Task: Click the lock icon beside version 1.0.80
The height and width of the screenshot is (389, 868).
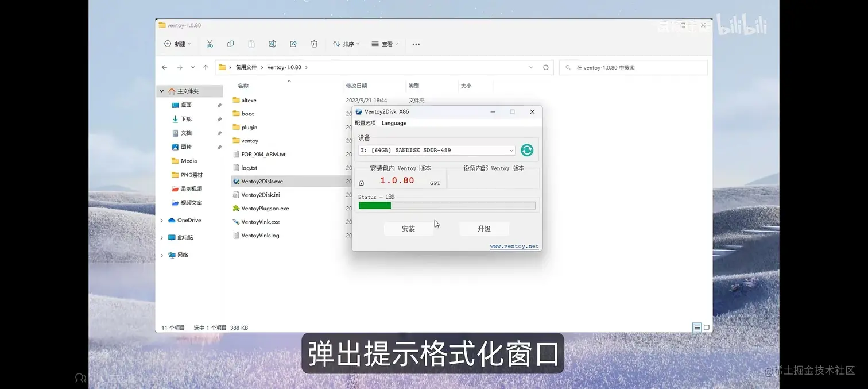Action: click(361, 183)
